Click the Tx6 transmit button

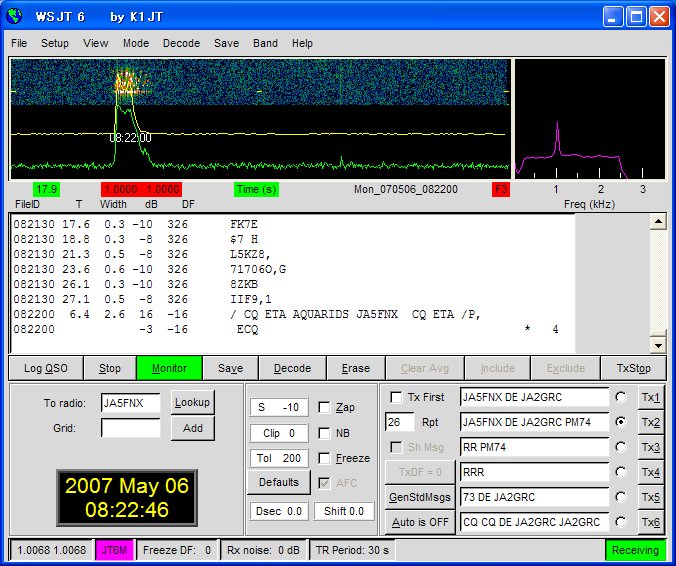[650, 522]
